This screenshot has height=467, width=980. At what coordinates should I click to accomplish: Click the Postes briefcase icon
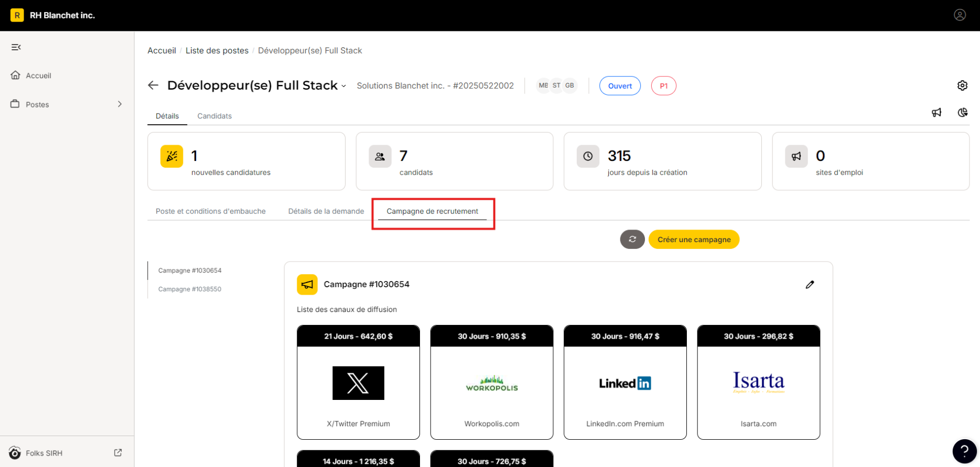(15, 104)
